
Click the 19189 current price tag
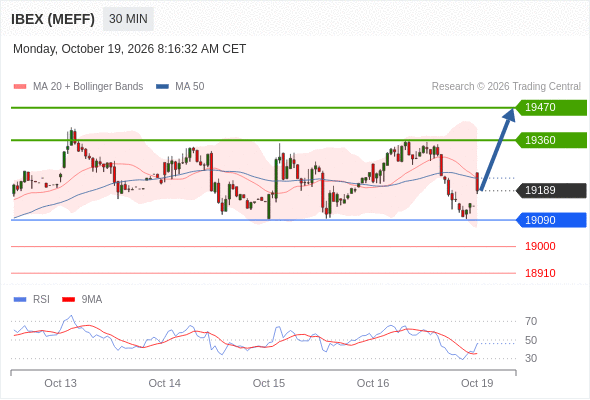tap(551, 190)
